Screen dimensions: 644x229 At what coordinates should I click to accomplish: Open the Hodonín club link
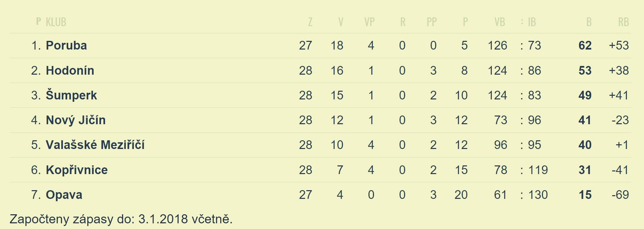coord(70,71)
